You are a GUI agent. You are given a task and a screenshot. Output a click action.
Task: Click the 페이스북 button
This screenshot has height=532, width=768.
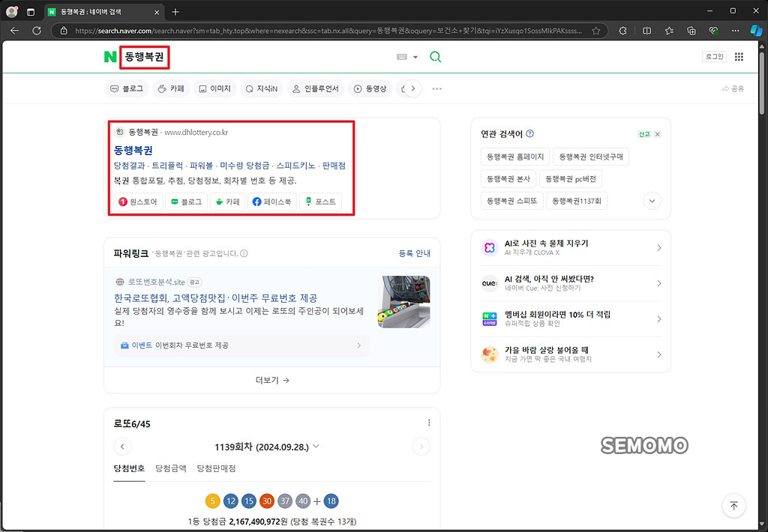[x=272, y=202]
